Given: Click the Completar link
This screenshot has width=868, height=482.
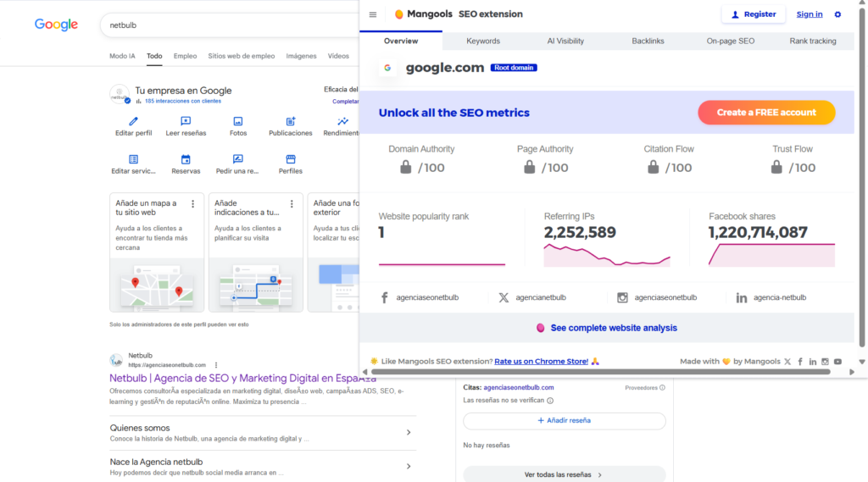Looking at the screenshot, I should click(346, 102).
